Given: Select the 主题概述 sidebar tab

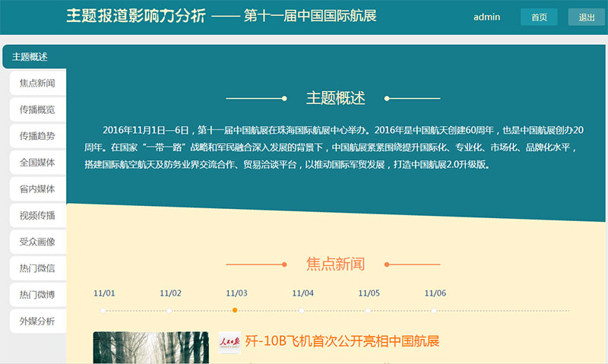Looking at the screenshot, I should coord(34,56).
